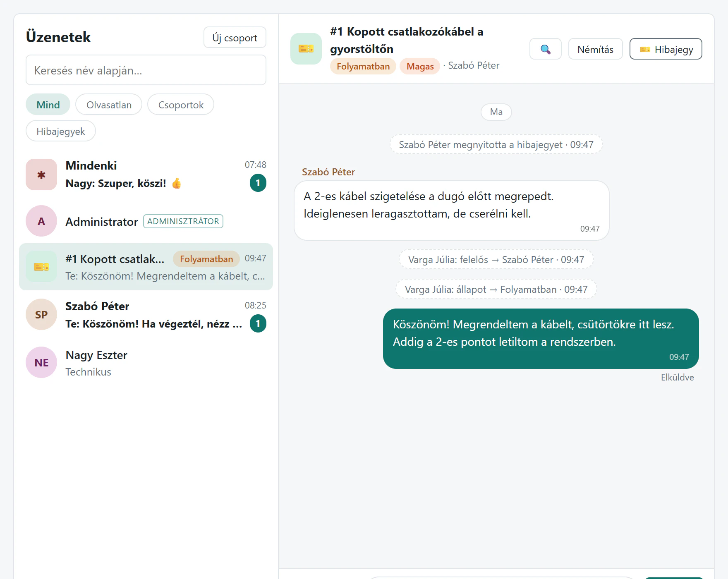
Task: Click the ticket icon in the chat header
Action: (x=306, y=49)
